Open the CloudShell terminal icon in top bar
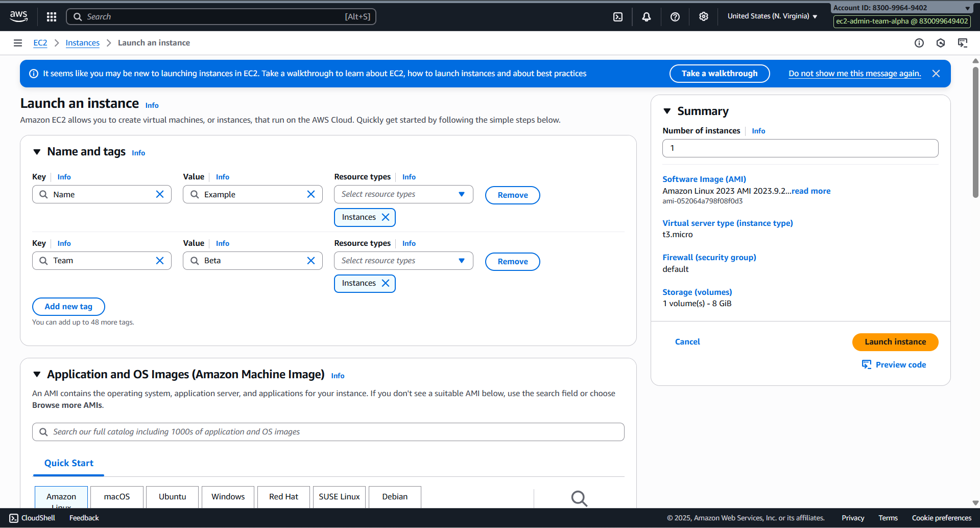The width and height of the screenshot is (980, 528). [617, 16]
